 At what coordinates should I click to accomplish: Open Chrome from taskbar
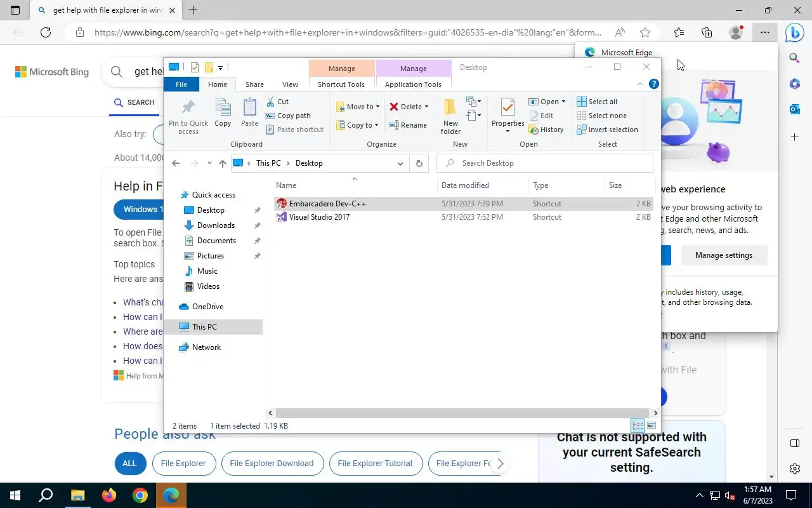[x=140, y=495]
